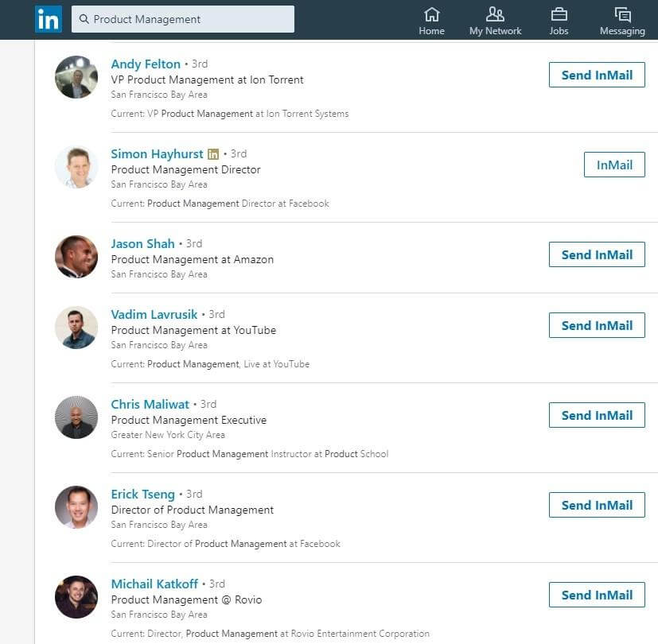Open the Messaging icon
658x644 pixels.
(x=622, y=14)
